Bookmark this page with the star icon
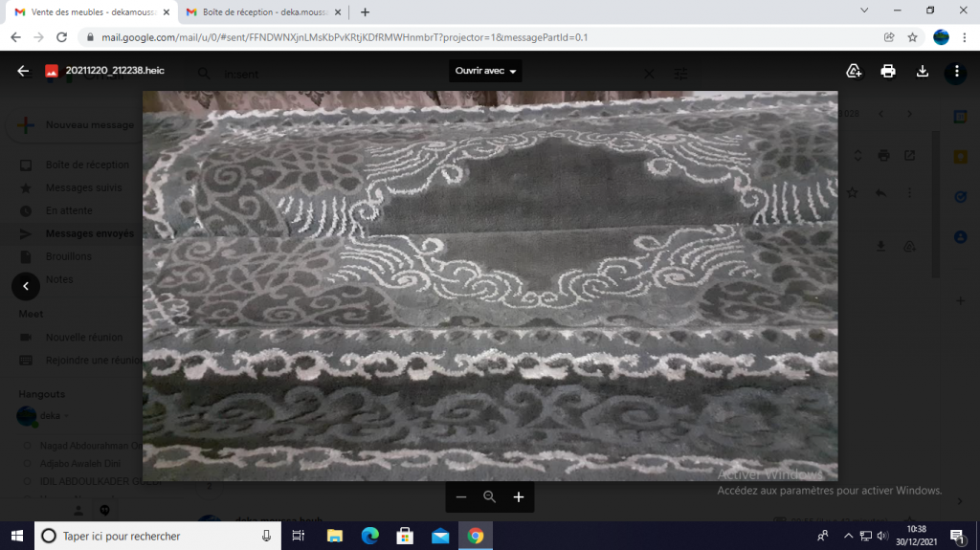The height and width of the screenshot is (550, 980). click(x=912, y=37)
